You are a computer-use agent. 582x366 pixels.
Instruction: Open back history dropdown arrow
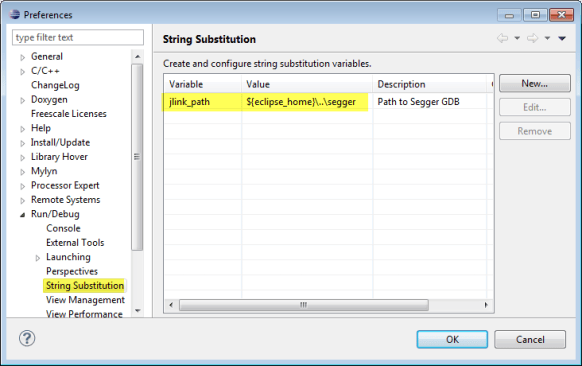[517, 38]
